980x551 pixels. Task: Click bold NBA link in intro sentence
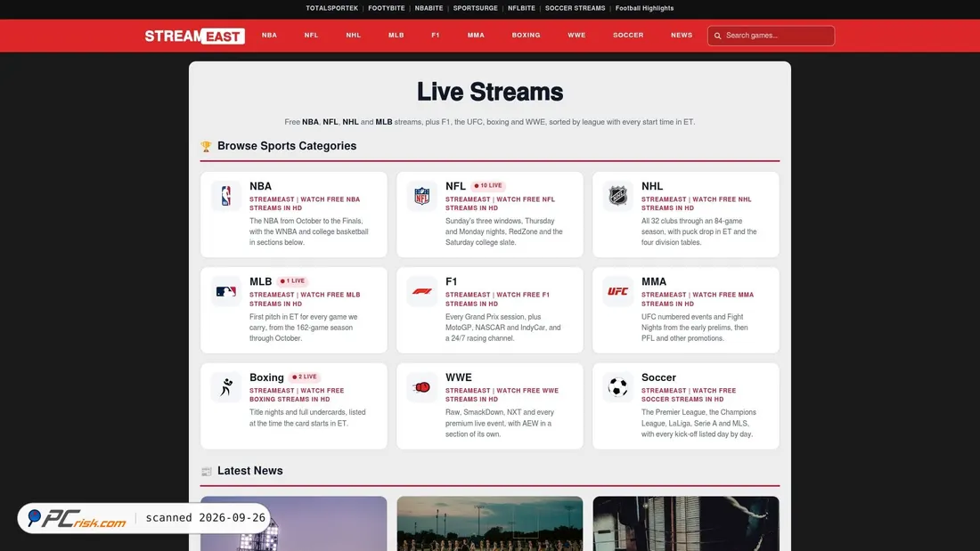coord(310,122)
